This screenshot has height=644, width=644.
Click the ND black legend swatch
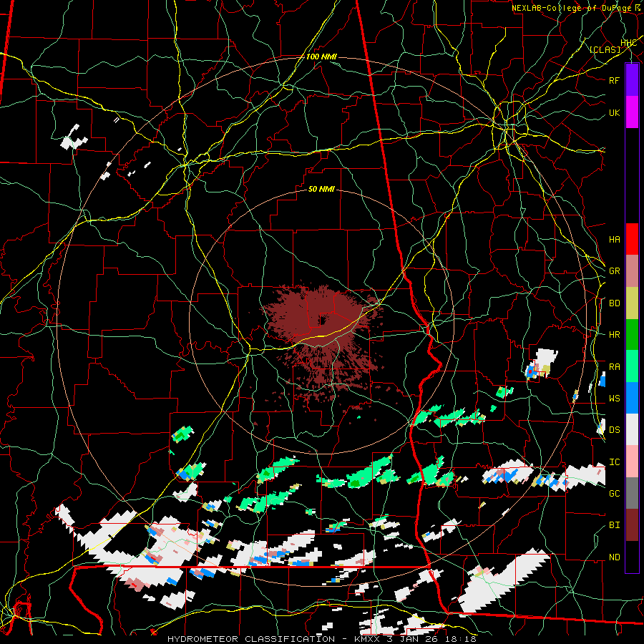point(632,557)
